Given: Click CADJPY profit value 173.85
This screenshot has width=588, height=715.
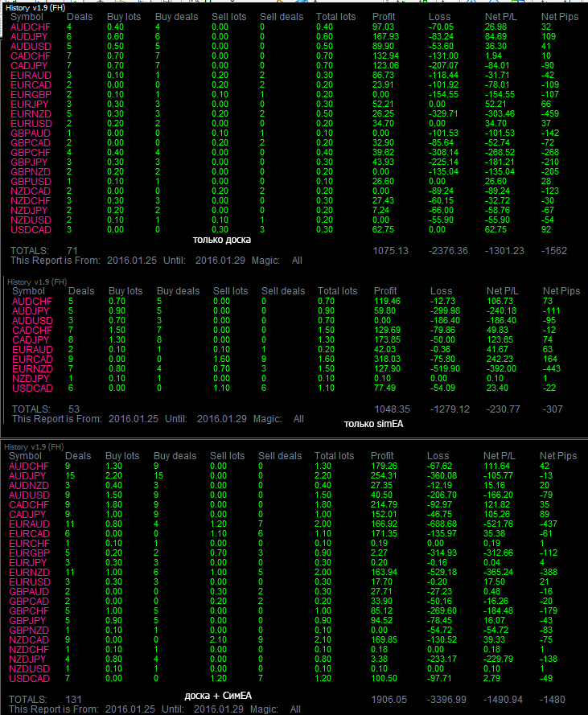Looking at the screenshot, I should pyautogui.click(x=387, y=339).
